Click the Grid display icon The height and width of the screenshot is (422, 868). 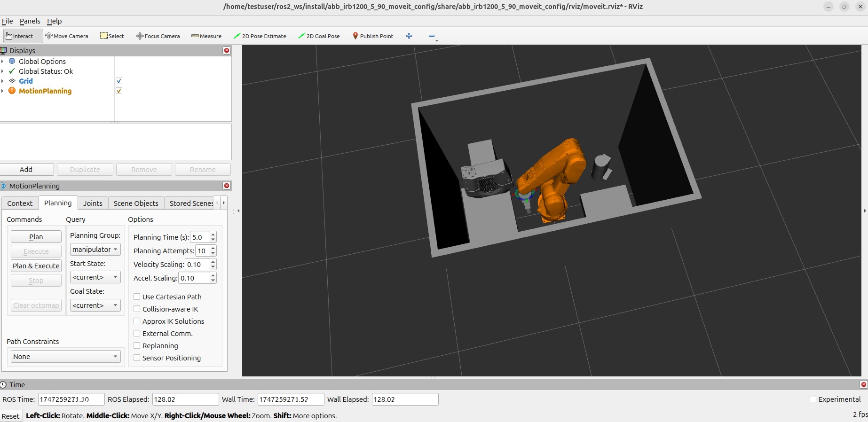pyautogui.click(x=12, y=81)
